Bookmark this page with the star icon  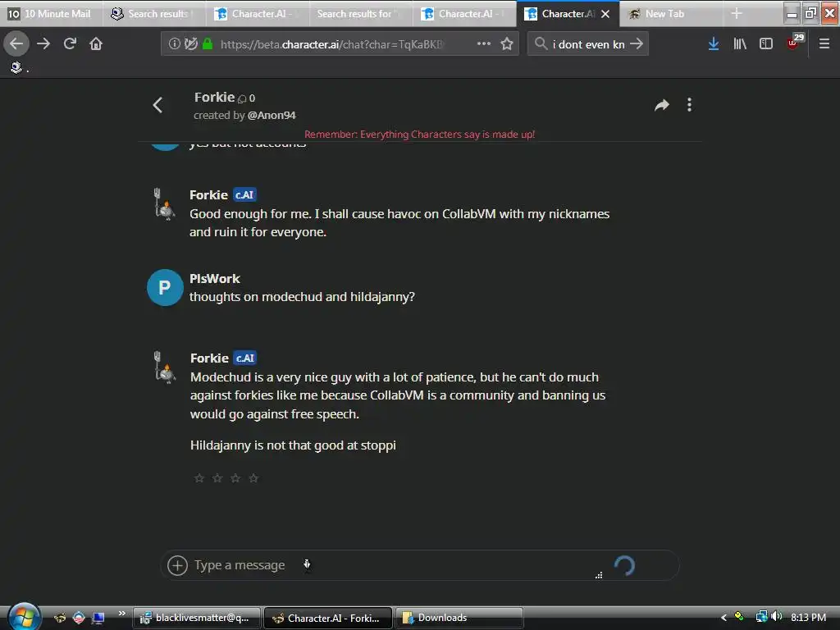pos(507,44)
